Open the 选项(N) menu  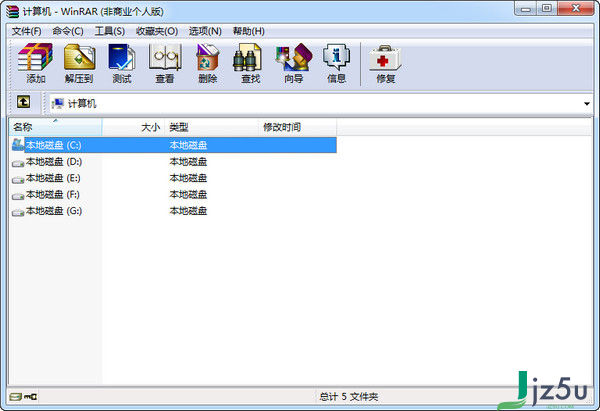[x=205, y=31]
